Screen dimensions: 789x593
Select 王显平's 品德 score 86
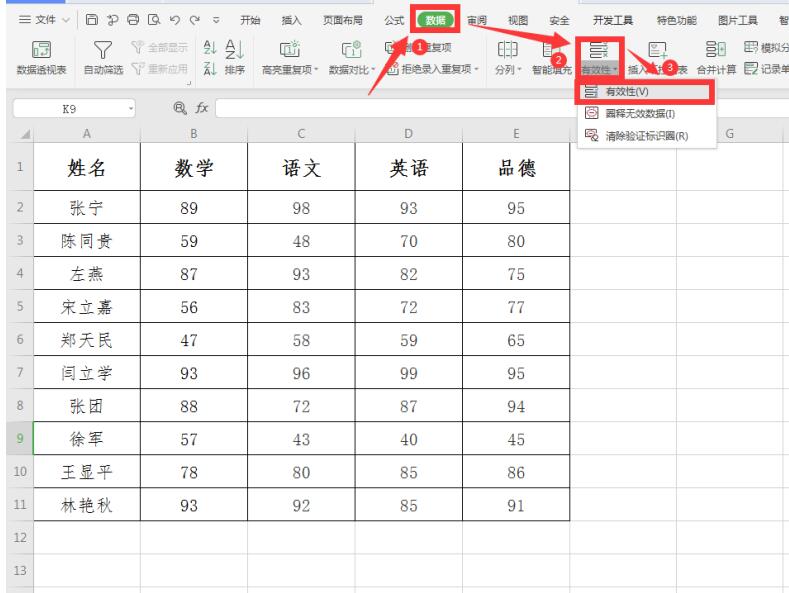[516, 472]
